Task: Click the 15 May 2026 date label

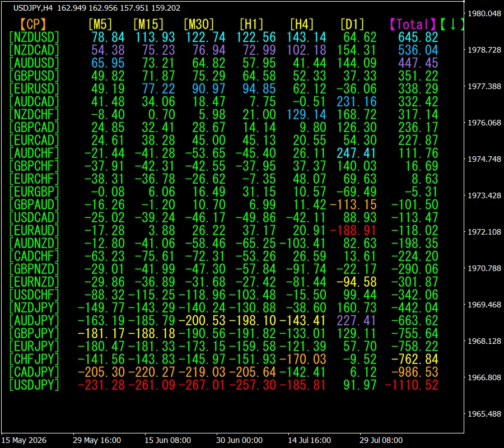Action: tap(24, 440)
